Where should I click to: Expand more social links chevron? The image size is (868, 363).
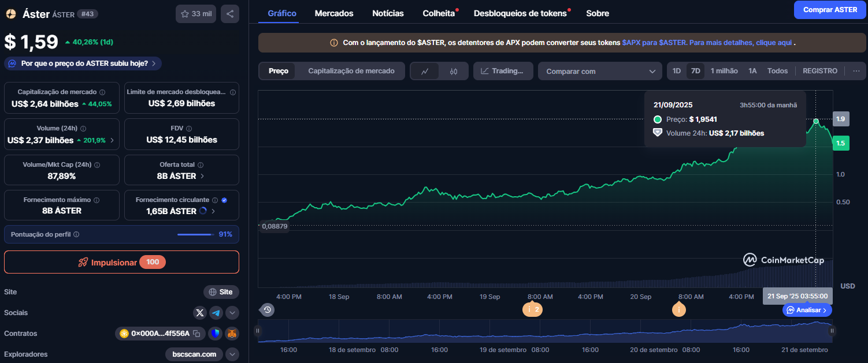(232, 313)
